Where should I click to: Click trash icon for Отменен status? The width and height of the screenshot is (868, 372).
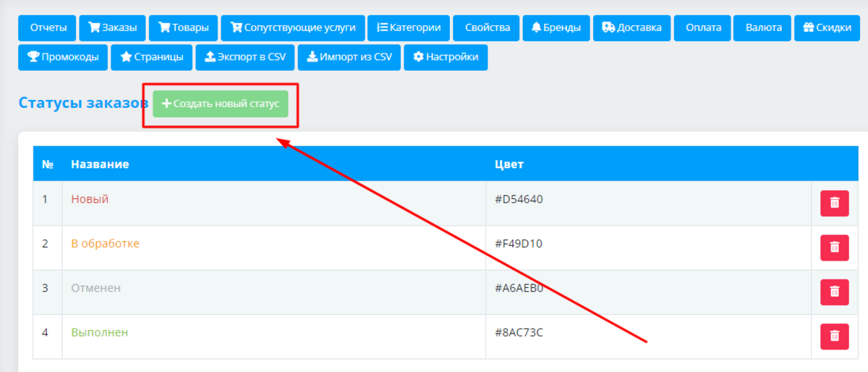click(834, 292)
